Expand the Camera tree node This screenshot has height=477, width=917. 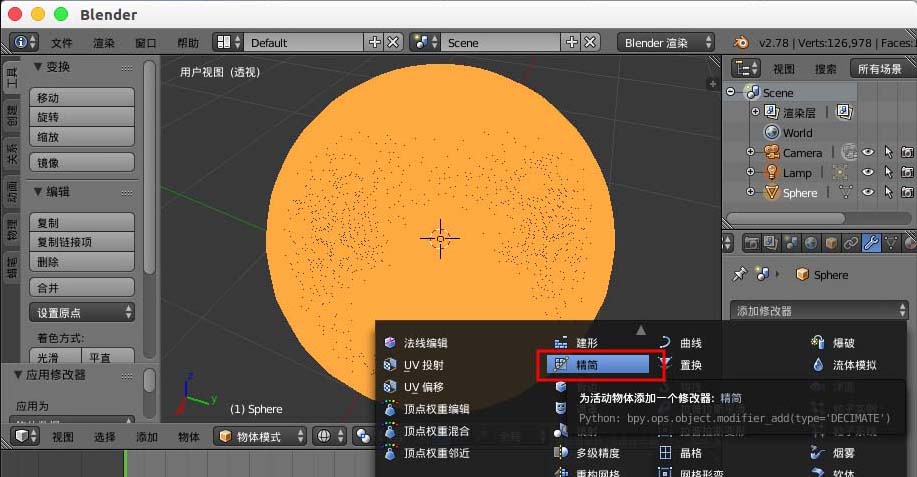(x=751, y=152)
